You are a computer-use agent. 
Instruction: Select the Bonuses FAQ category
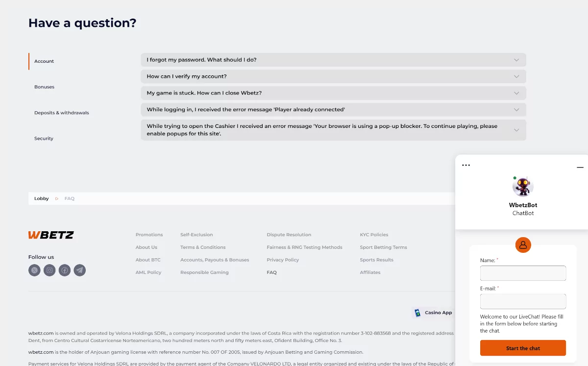pyautogui.click(x=44, y=87)
